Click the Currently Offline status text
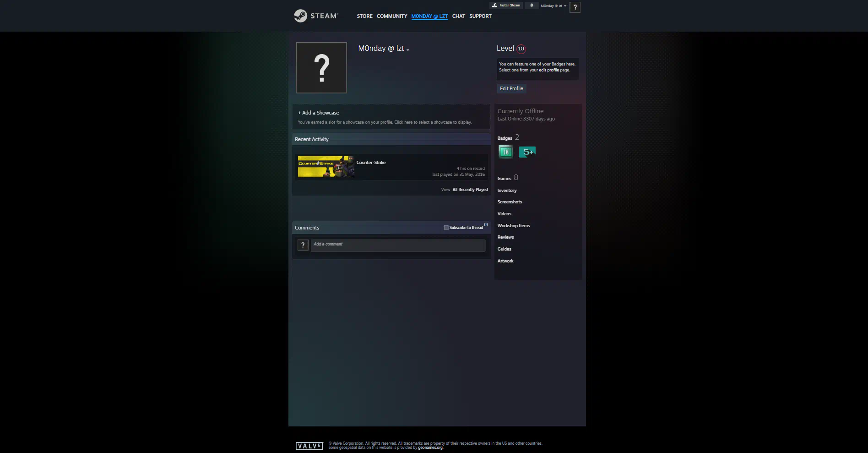The image size is (868, 453). [x=521, y=111]
